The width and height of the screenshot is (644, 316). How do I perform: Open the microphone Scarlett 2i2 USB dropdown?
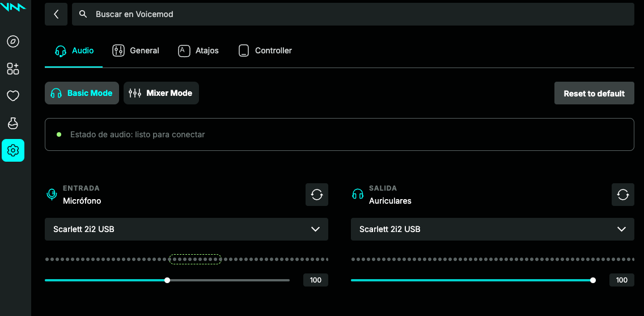pos(187,229)
